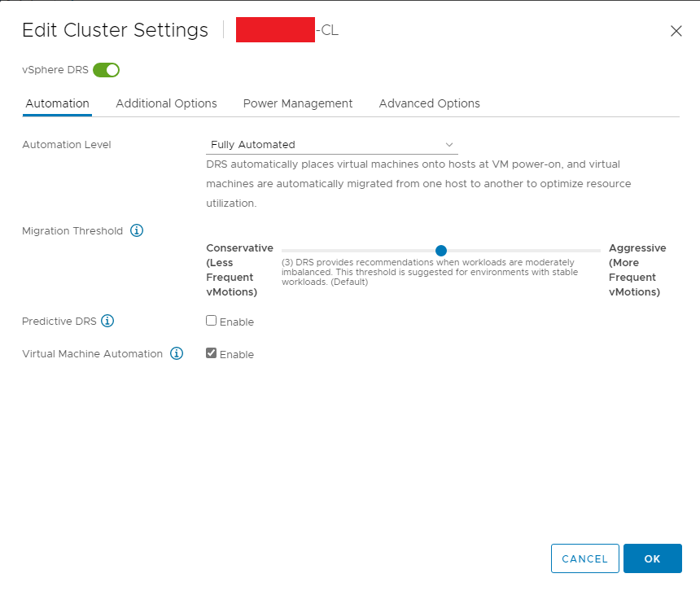
Task: Click the 'Conservative (Less Frequent vMotions)' label
Action: (240, 269)
